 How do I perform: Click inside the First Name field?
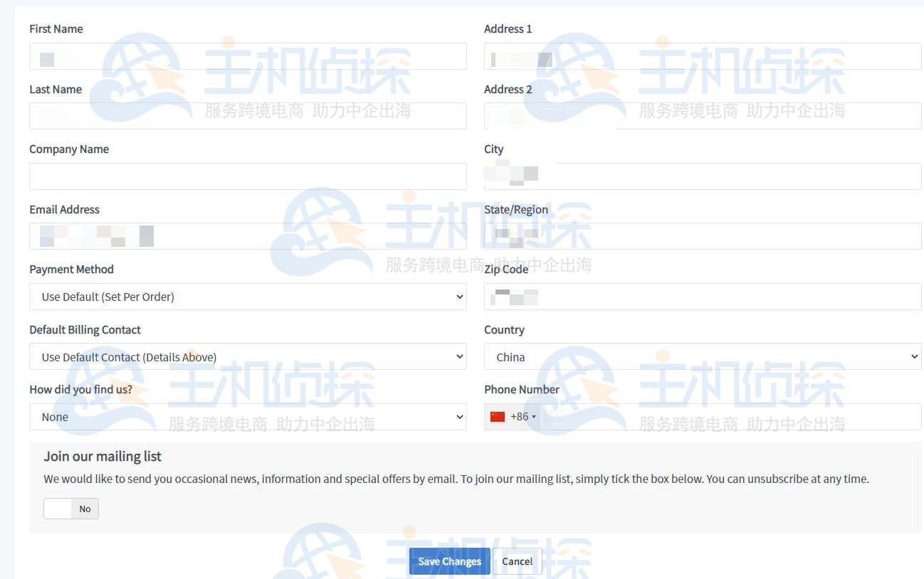(247, 55)
